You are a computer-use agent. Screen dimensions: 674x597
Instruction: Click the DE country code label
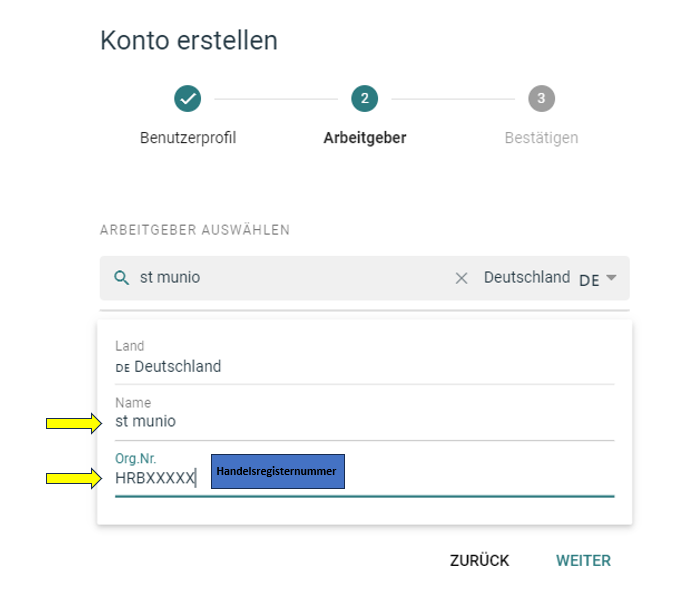coord(589,280)
